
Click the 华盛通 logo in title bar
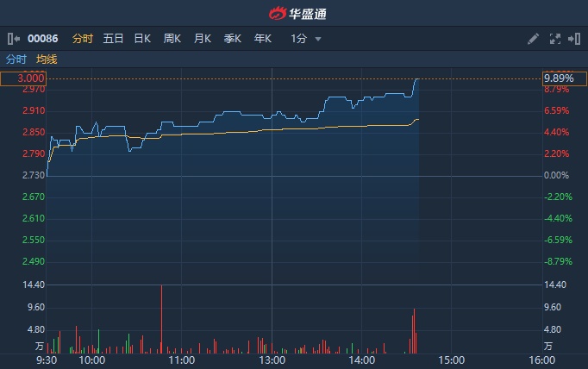(x=294, y=13)
